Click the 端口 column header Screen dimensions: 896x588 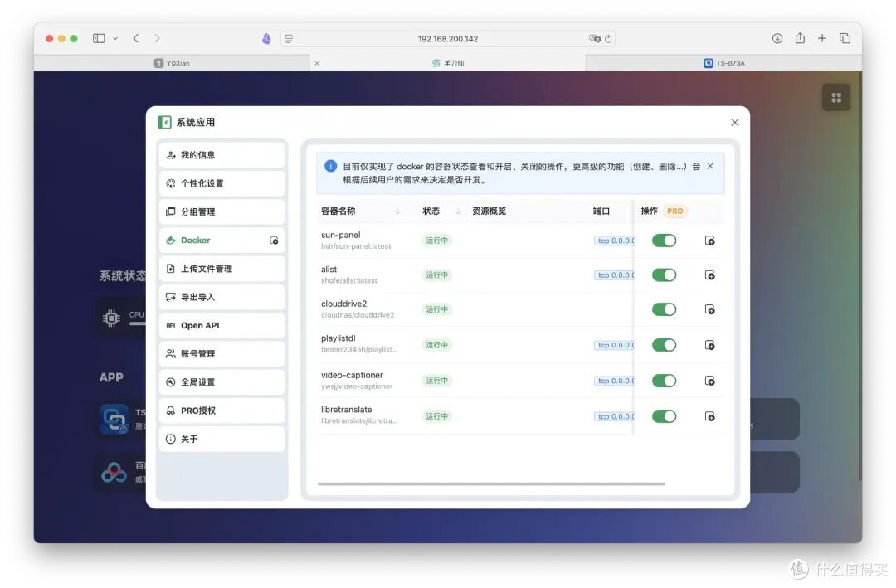[x=601, y=211]
